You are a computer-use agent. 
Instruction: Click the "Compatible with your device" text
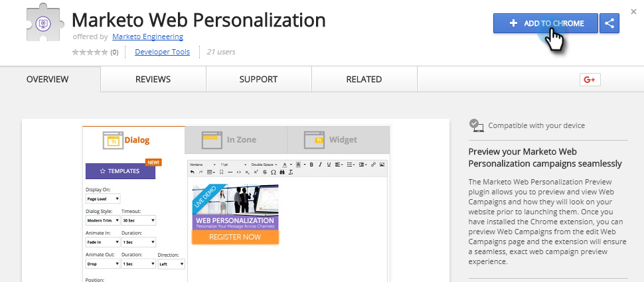pyautogui.click(x=536, y=125)
